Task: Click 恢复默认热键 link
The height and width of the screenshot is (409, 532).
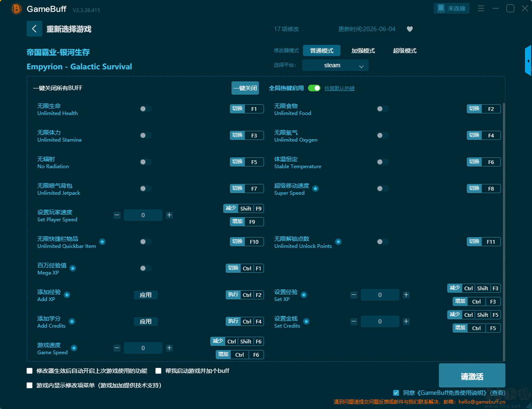Action: [340, 88]
